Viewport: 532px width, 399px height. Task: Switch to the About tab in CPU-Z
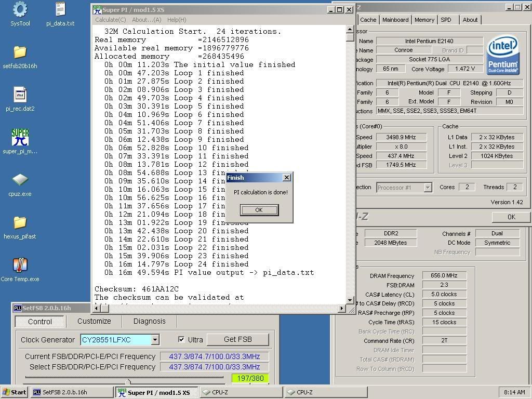point(470,20)
